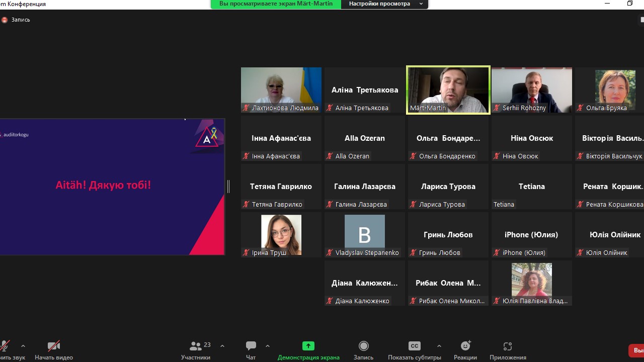The height and width of the screenshot is (362, 644).
Task: Click green banner showing Märt-Martin's screen
Action: coord(276,4)
